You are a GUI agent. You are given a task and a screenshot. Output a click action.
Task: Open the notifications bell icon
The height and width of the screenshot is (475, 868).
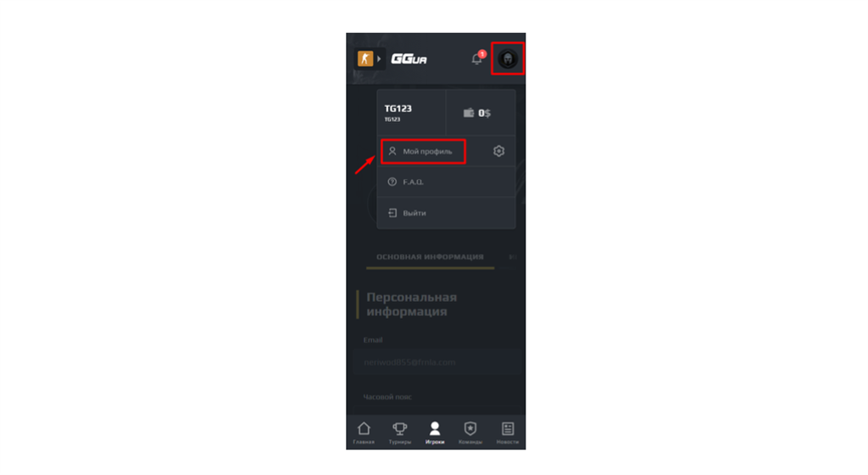click(x=476, y=59)
